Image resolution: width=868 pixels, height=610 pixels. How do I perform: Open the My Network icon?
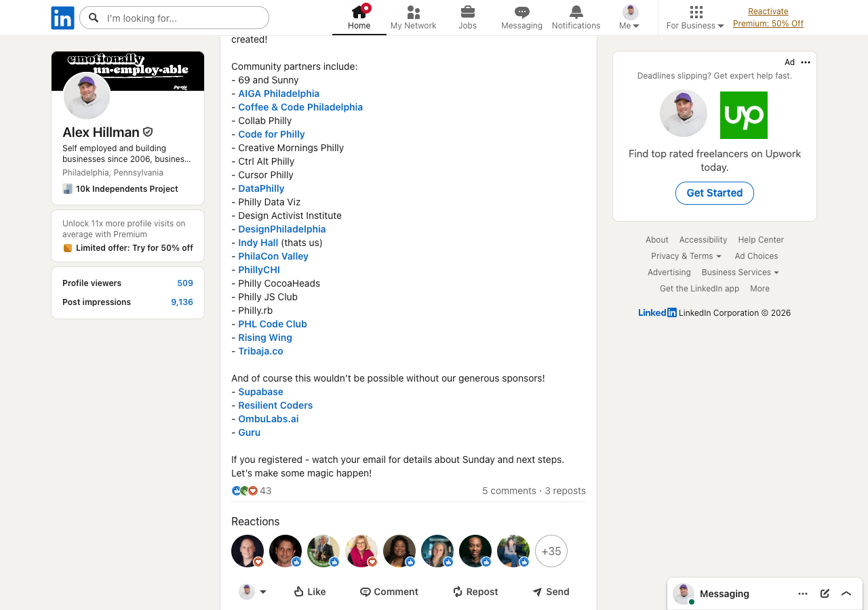click(x=413, y=12)
